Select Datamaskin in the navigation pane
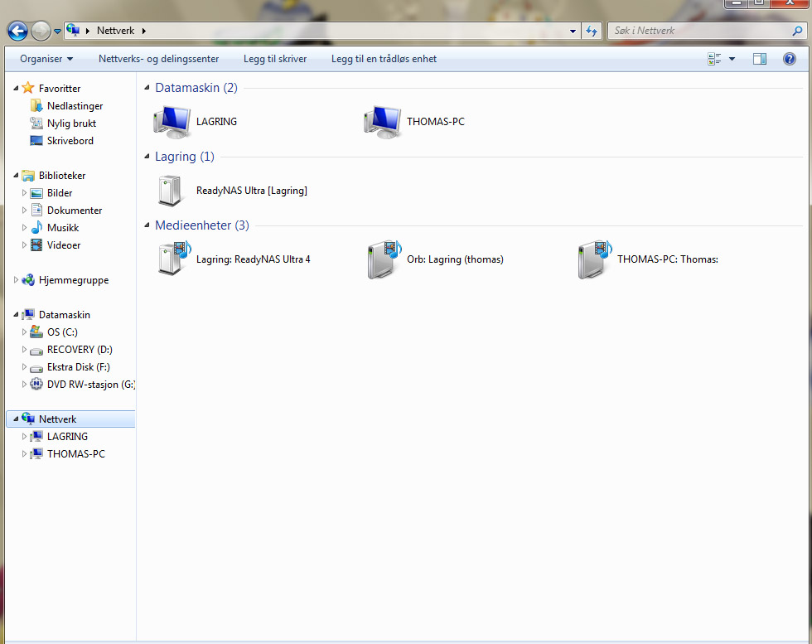This screenshot has width=812, height=644. coord(65,315)
